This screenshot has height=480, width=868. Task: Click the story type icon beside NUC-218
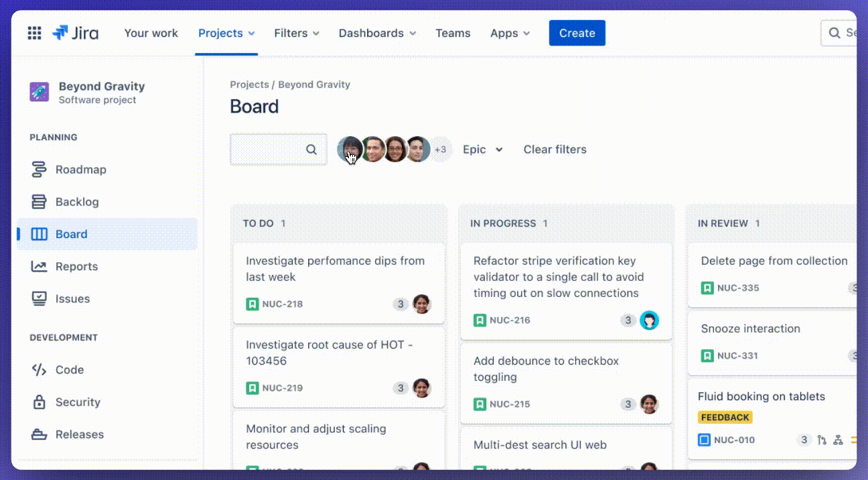pos(252,304)
